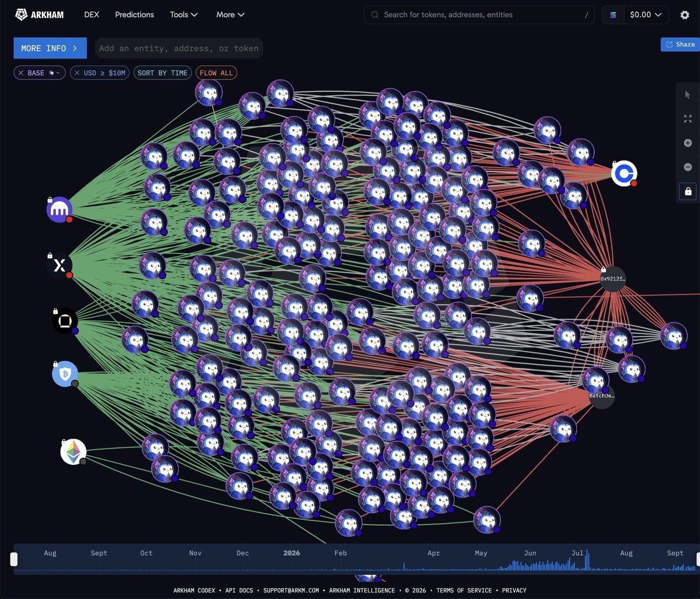Toggle the graph lock button
700x599 pixels.
688,191
